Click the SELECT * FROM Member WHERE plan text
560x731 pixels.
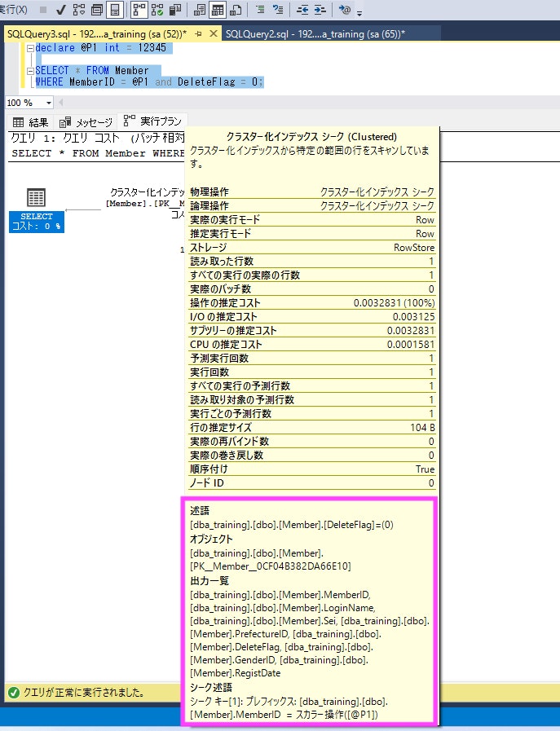[x=97, y=153]
